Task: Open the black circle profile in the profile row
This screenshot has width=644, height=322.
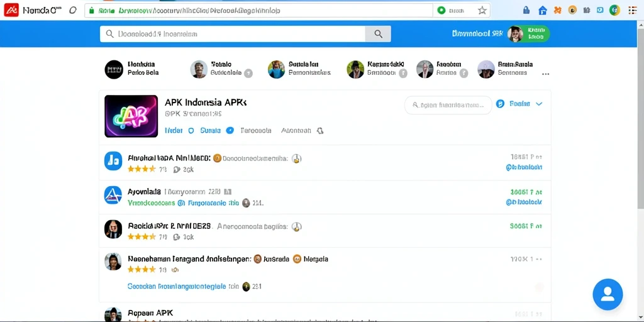Action: point(114,69)
